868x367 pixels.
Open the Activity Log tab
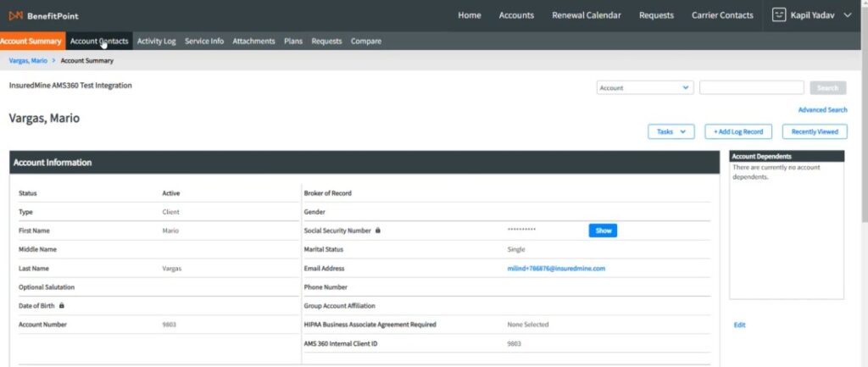156,41
